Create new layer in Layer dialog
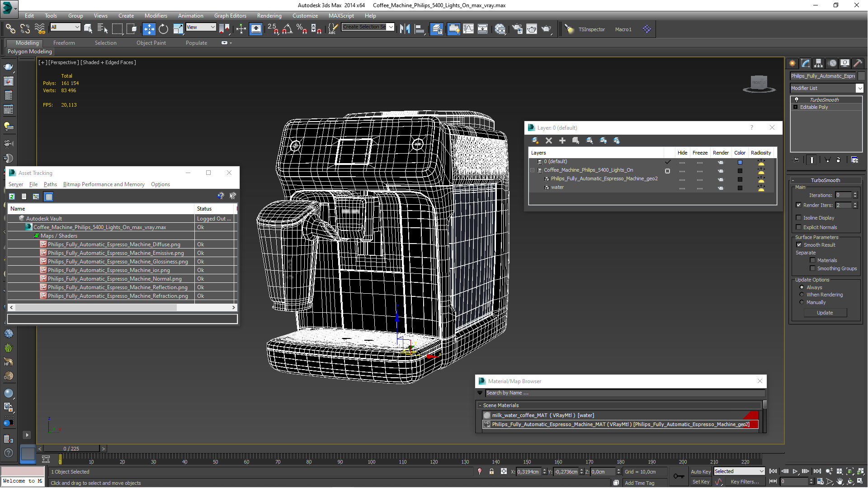 (x=535, y=141)
